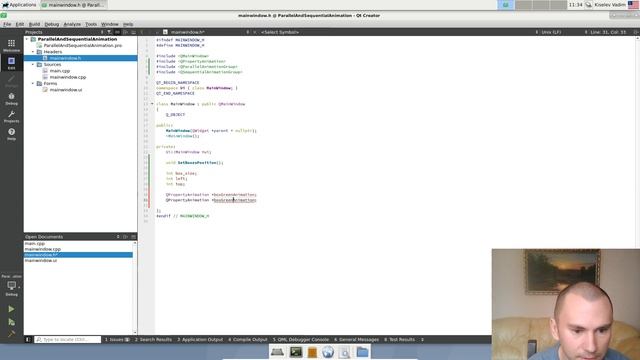
Task: Click the Line 31, Col 35 indicator
Action: pyautogui.click(x=608, y=32)
